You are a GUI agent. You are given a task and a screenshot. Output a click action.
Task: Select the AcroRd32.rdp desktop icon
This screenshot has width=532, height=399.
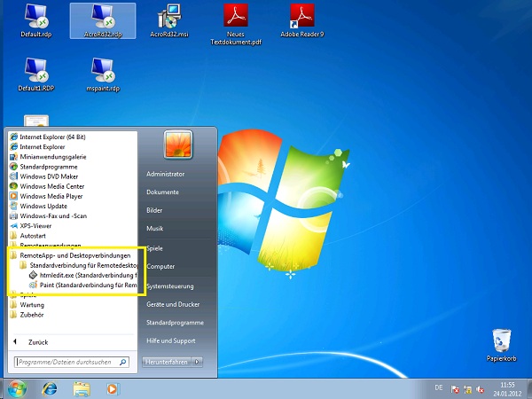tap(103, 20)
